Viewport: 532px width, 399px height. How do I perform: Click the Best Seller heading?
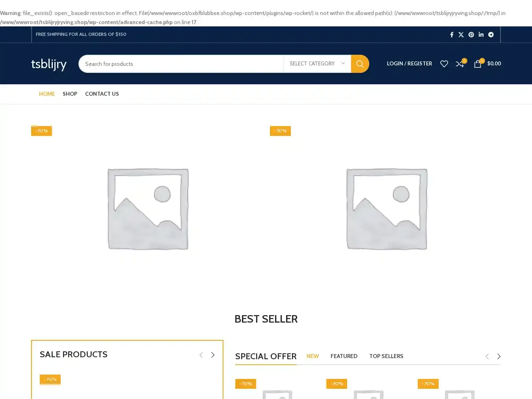tap(266, 319)
